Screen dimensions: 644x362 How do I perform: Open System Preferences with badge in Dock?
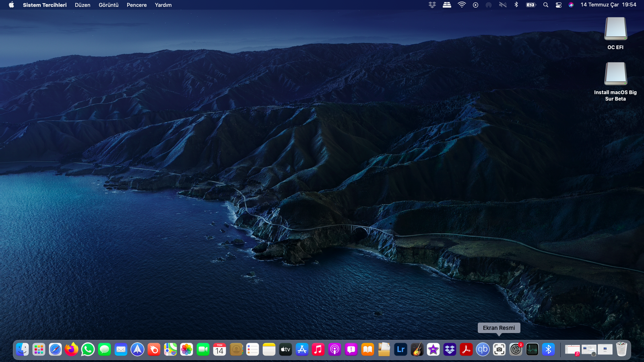(516, 349)
